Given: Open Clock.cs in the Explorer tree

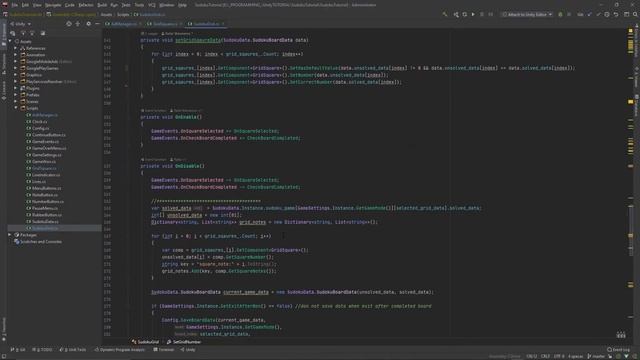Looking at the screenshot, I should pos(40,122).
